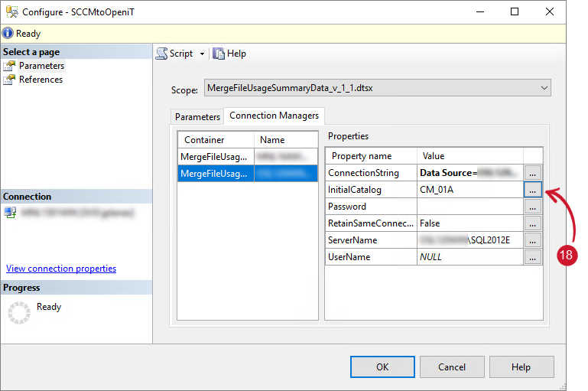
Task: Maximize the Configure window
Action: pyautogui.click(x=515, y=11)
